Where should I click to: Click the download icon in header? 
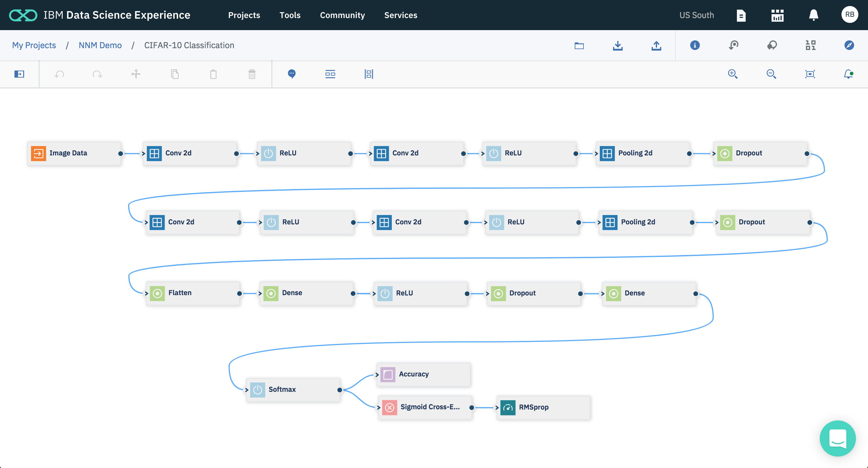click(618, 45)
